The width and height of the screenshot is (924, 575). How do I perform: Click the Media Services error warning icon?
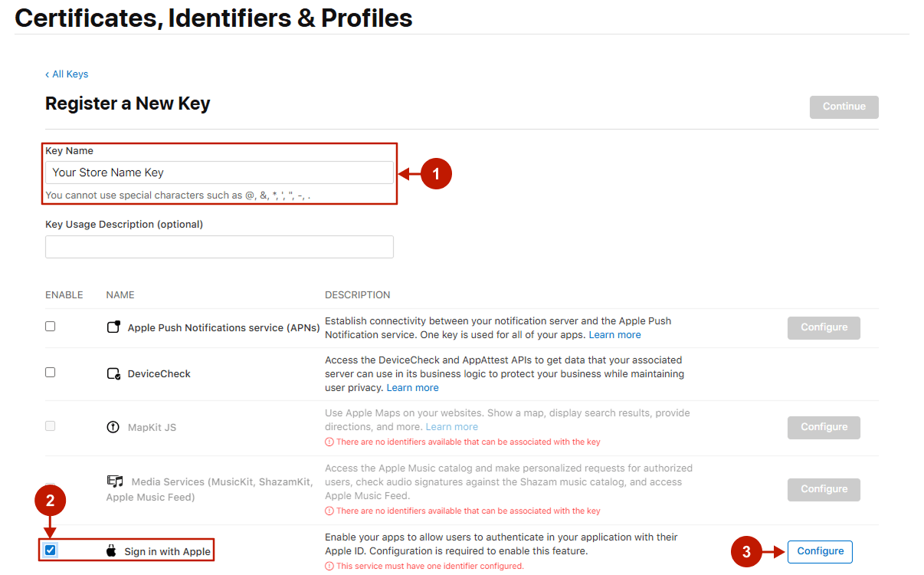329,511
